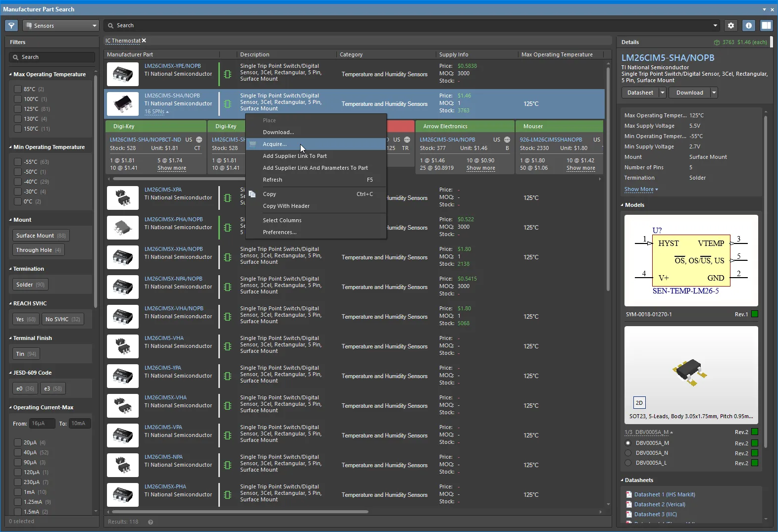The image size is (778, 532).
Task: Open the search history dropdown arrow
Action: pos(715,25)
